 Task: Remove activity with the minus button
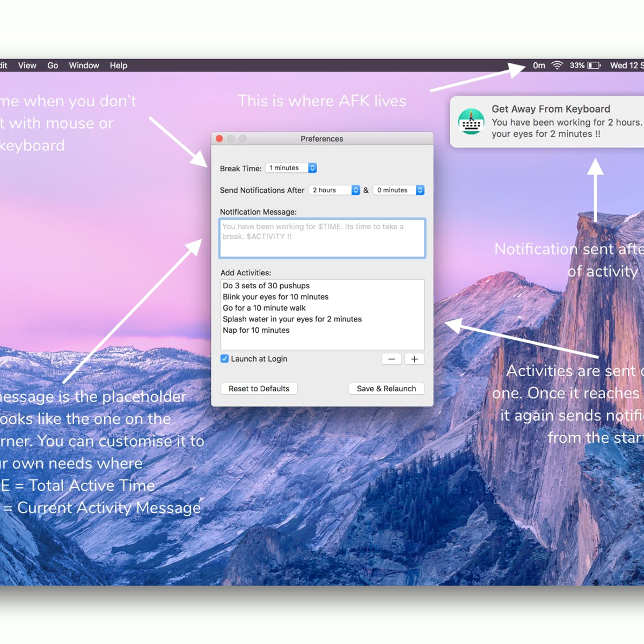pyautogui.click(x=391, y=359)
